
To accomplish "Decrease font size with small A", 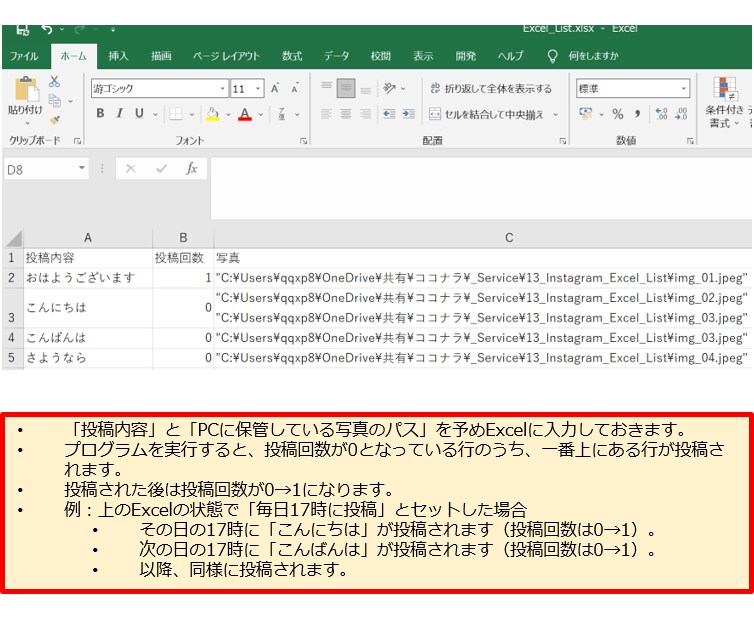I will [x=295, y=88].
